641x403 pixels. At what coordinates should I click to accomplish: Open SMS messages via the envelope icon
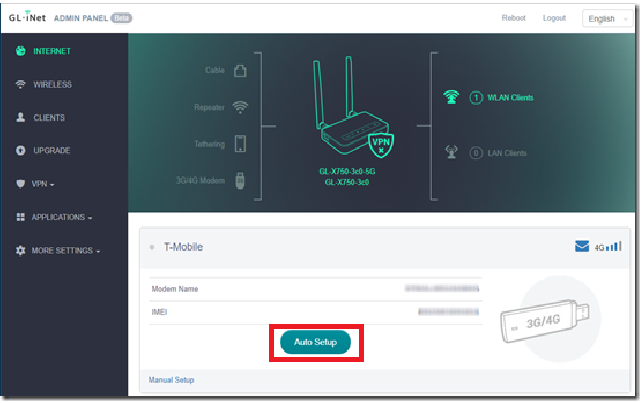582,246
